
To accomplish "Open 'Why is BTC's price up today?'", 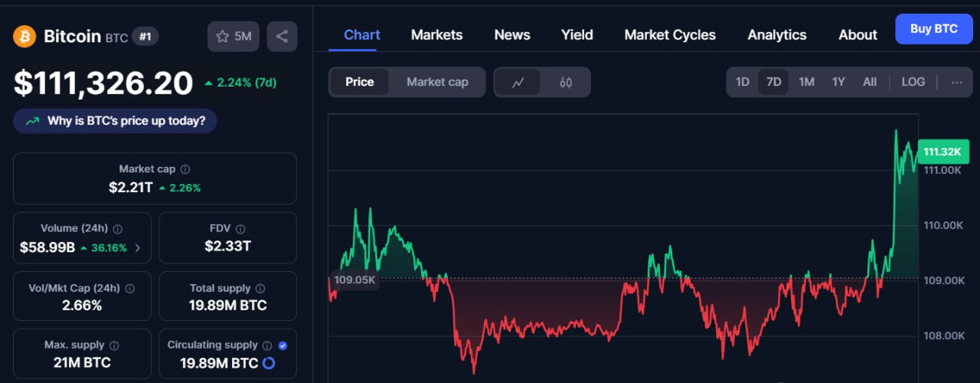I will (x=115, y=121).
